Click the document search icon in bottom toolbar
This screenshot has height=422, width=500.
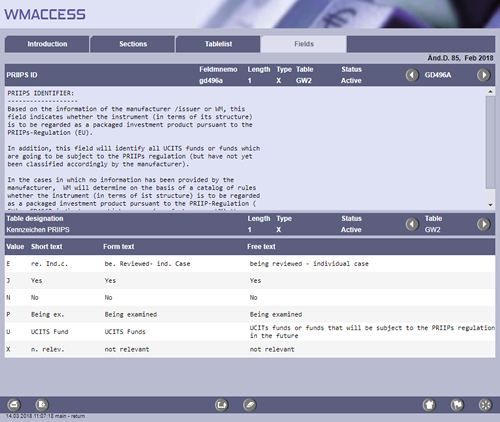[42, 405]
